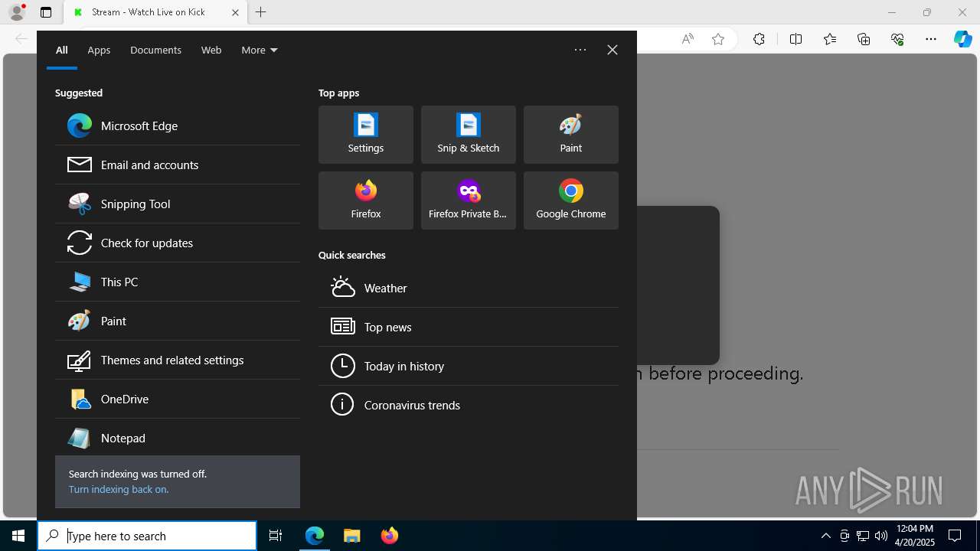Open Themes and related settings
This screenshot has width=980, height=551.
[178, 360]
